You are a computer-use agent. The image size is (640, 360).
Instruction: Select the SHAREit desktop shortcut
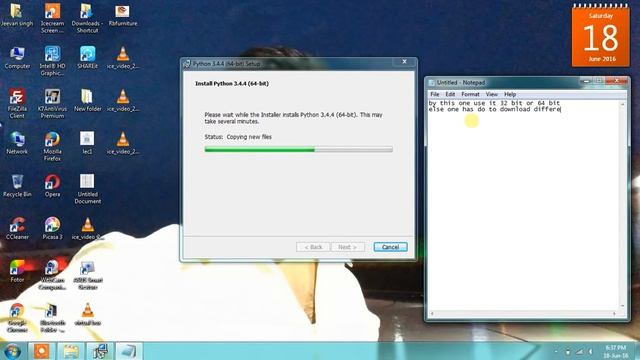pyautogui.click(x=87, y=58)
